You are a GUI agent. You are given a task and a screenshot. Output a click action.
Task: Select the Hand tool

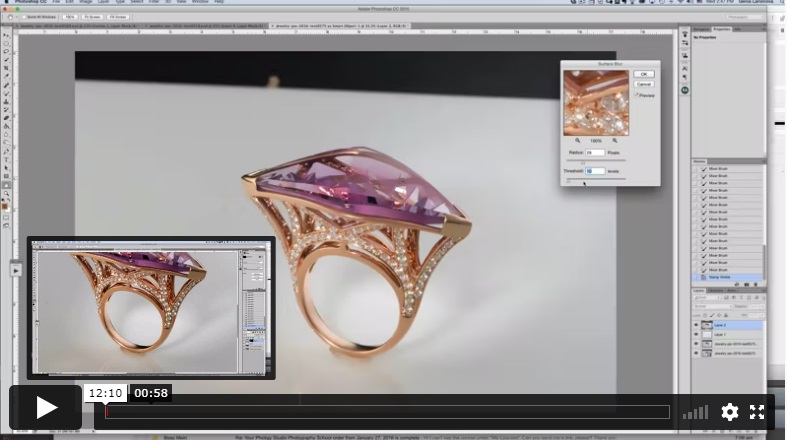pyautogui.click(x=7, y=185)
